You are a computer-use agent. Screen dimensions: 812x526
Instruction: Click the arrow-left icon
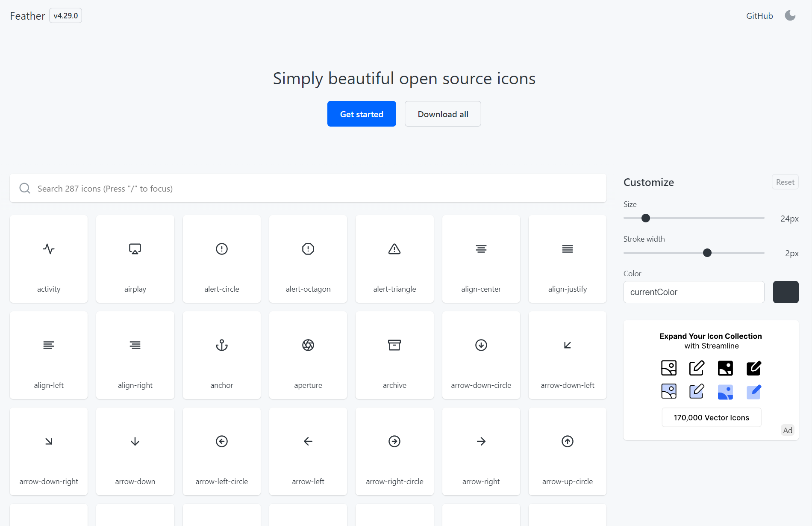tap(308, 451)
